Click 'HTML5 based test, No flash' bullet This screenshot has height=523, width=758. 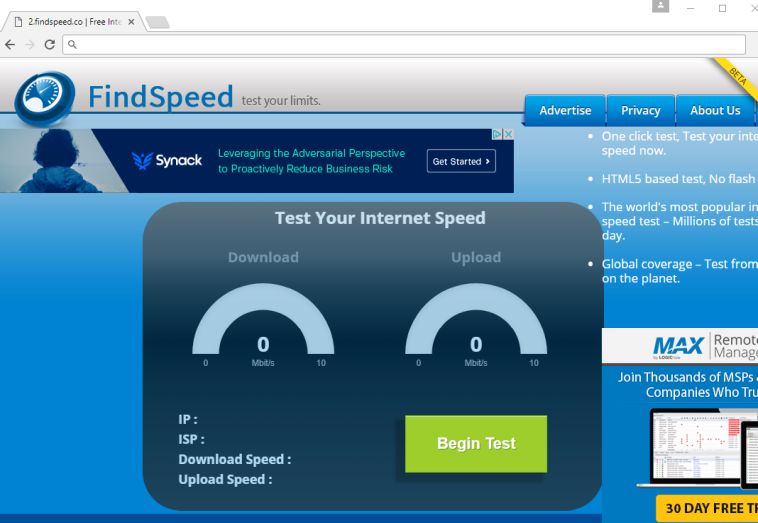678,179
